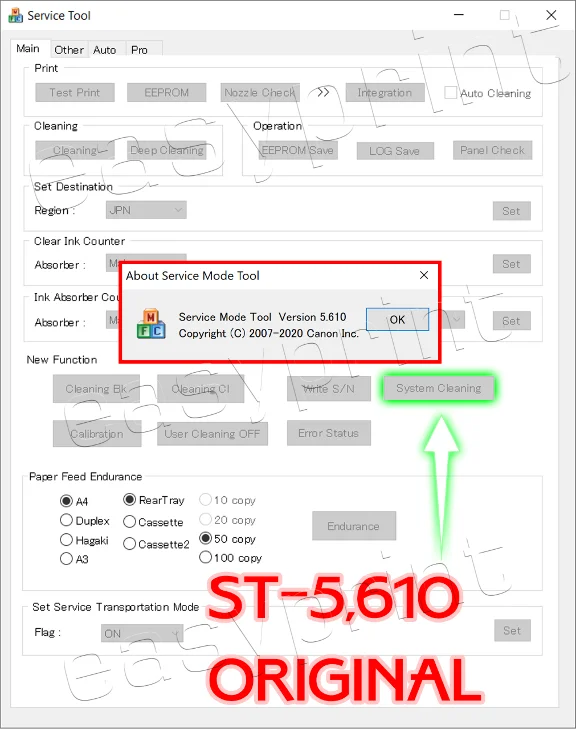Select the A4 paper radio button
Screen dimensions: 576x729
pyautogui.click(x=66, y=501)
